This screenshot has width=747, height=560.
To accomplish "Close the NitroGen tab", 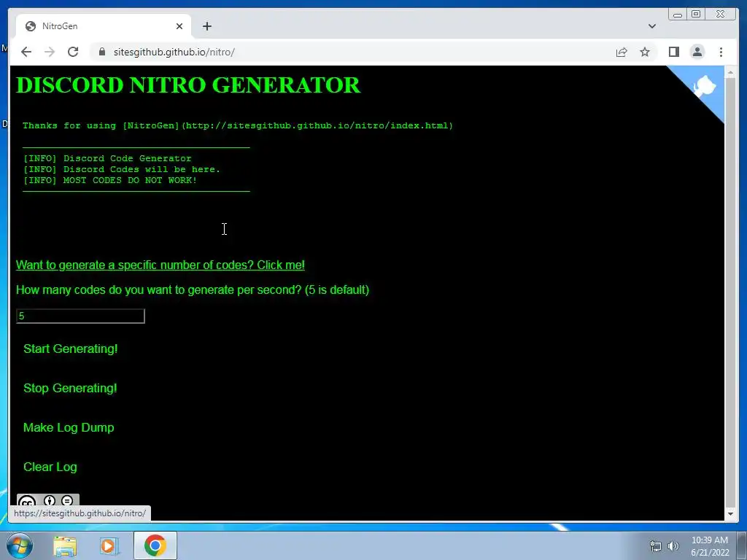I will [x=179, y=26].
